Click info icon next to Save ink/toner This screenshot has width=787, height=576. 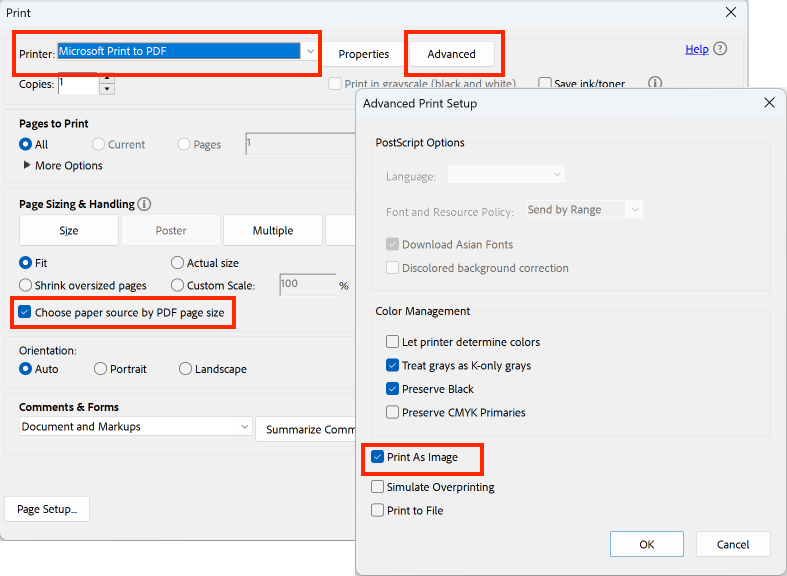pos(654,83)
